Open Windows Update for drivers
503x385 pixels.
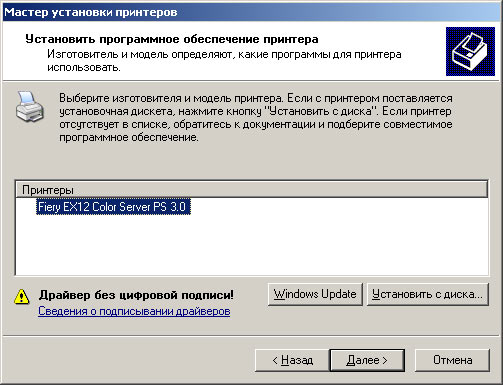[315, 294]
